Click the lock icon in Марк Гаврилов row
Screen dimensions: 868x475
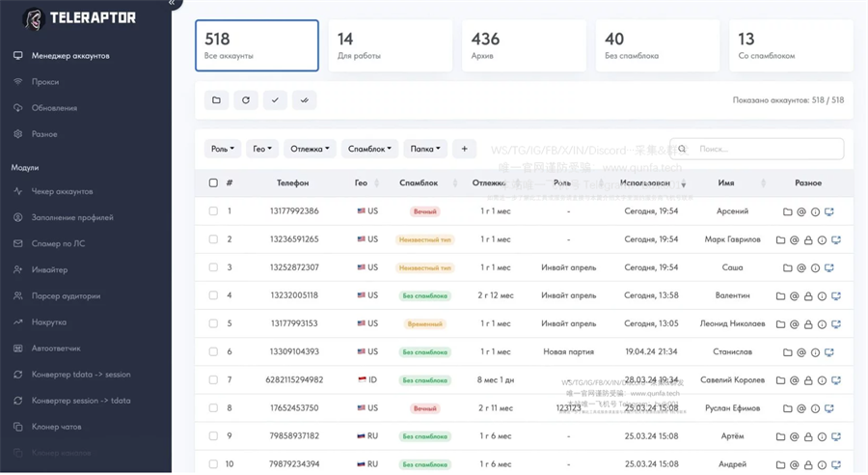click(808, 240)
